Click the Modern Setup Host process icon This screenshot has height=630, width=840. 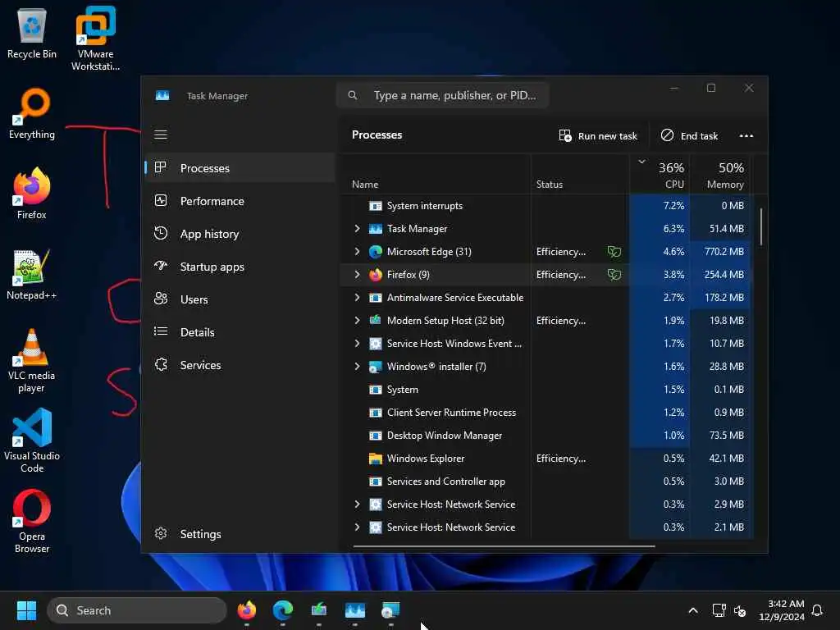coord(376,321)
